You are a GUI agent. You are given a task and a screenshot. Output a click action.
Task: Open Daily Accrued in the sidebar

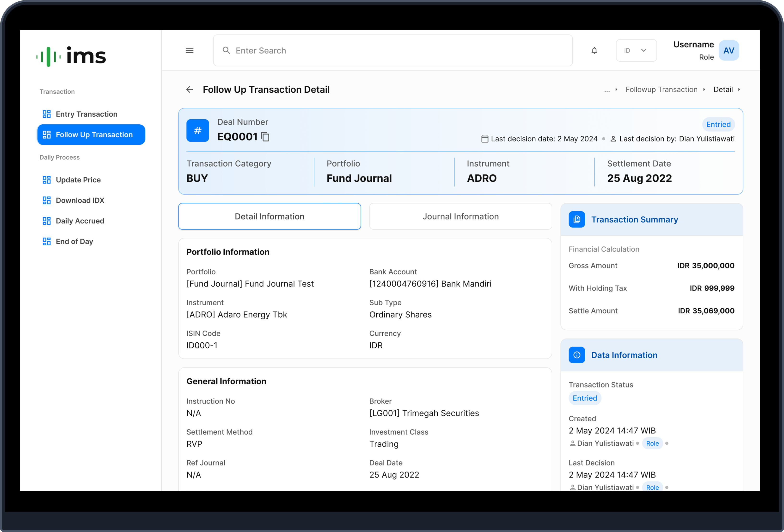point(80,221)
